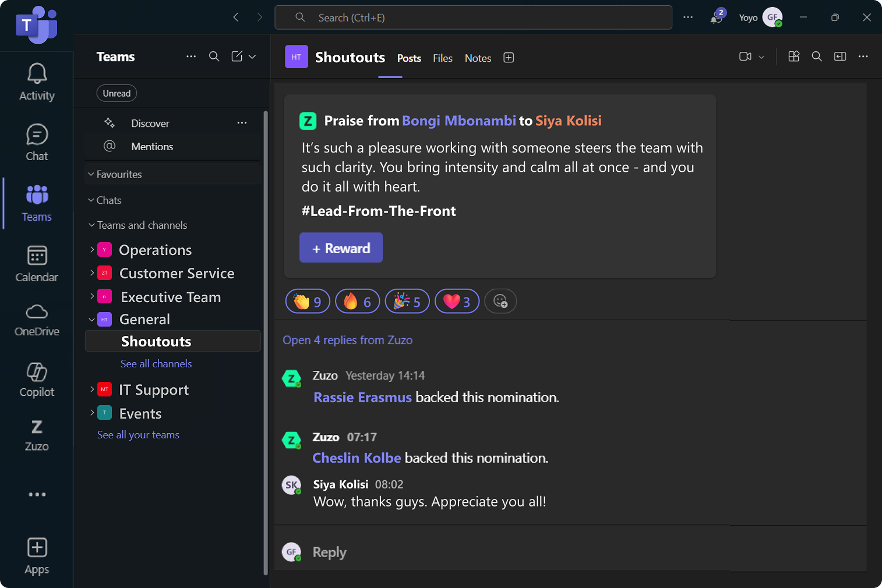Open 4 replies from Zuzo
Image resolution: width=882 pixels, height=588 pixels.
[x=347, y=340]
